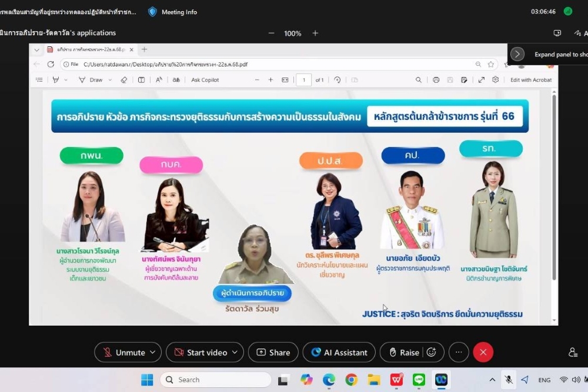The width and height of the screenshot is (588, 392).
Task: Click the PDF settings gear icon
Action: pyautogui.click(x=496, y=80)
